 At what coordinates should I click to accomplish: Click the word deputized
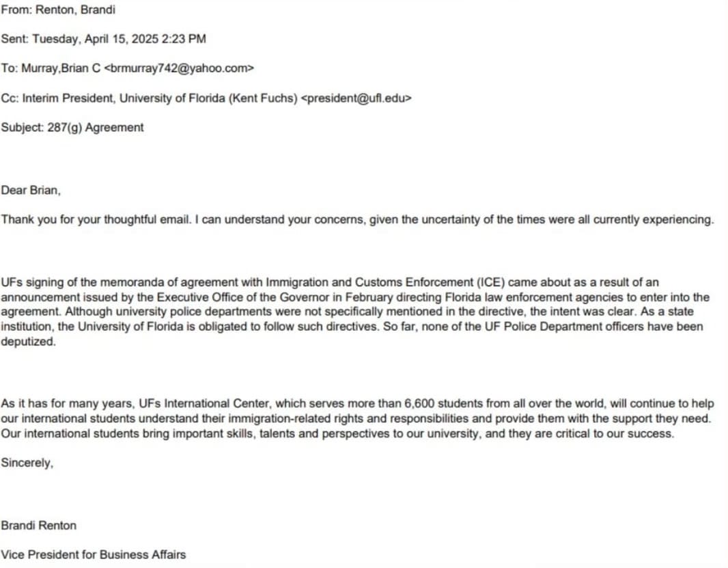28,341
